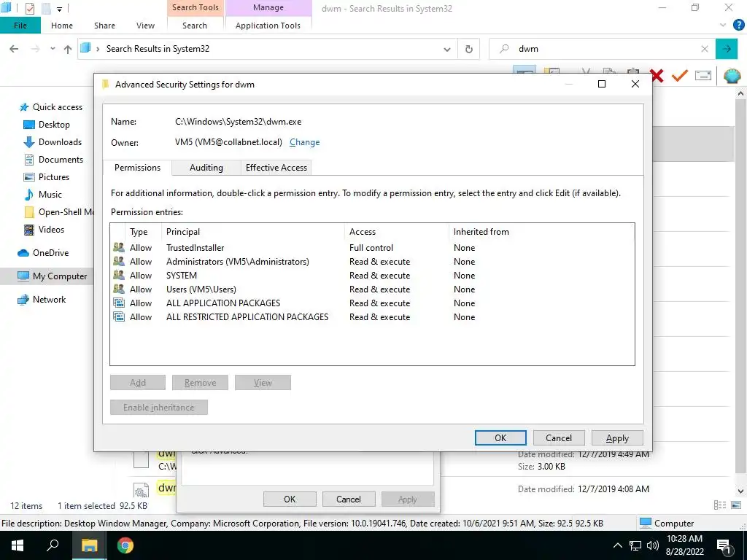The width and height of the screenshot is (747, 560).
Task: Select Documents in navigation pane
Action: pyautogui.click(x=61, y=160)
